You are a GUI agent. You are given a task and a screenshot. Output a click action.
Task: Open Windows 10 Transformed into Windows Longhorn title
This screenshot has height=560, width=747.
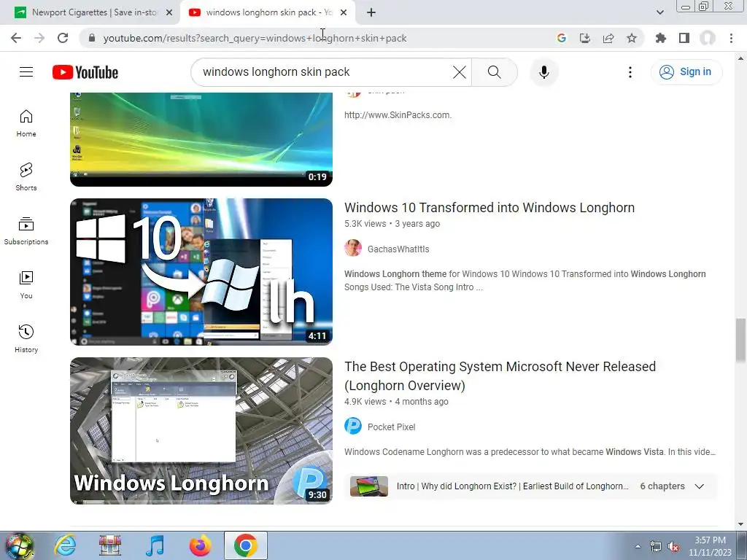[x=489, y=208]
